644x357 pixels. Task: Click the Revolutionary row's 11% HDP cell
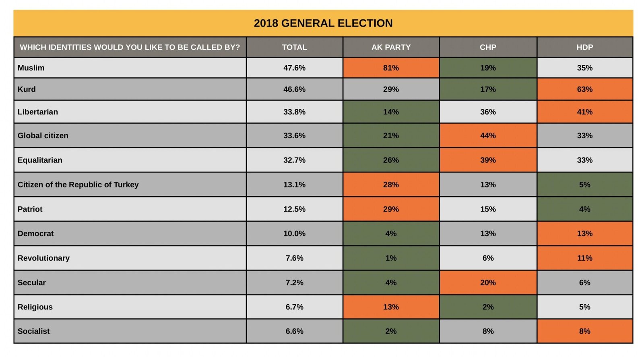(x=584, y=258)
